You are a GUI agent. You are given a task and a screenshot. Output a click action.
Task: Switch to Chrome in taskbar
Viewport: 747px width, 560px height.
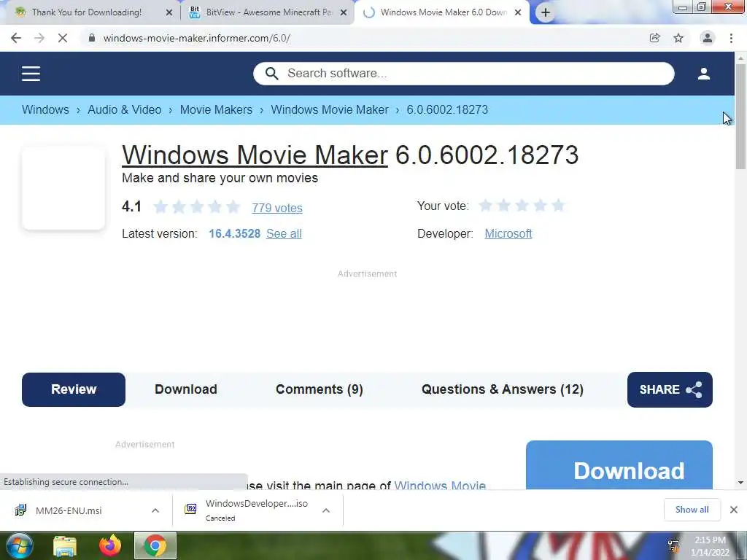[155, 546]
